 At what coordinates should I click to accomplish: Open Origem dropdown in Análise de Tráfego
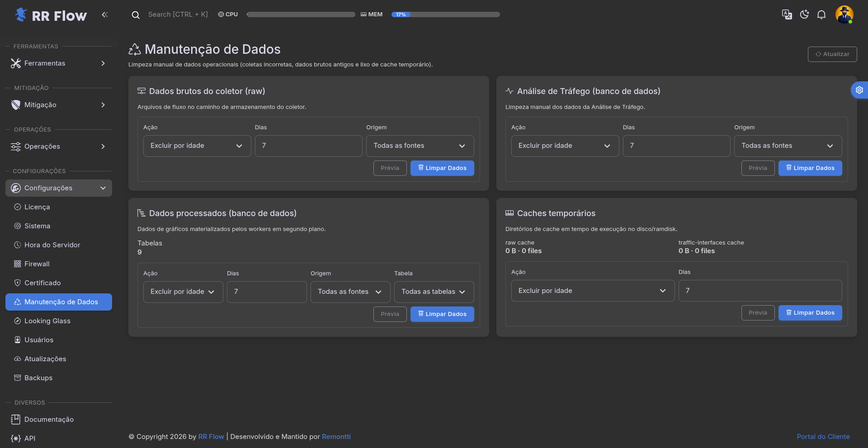click(788, 146)
